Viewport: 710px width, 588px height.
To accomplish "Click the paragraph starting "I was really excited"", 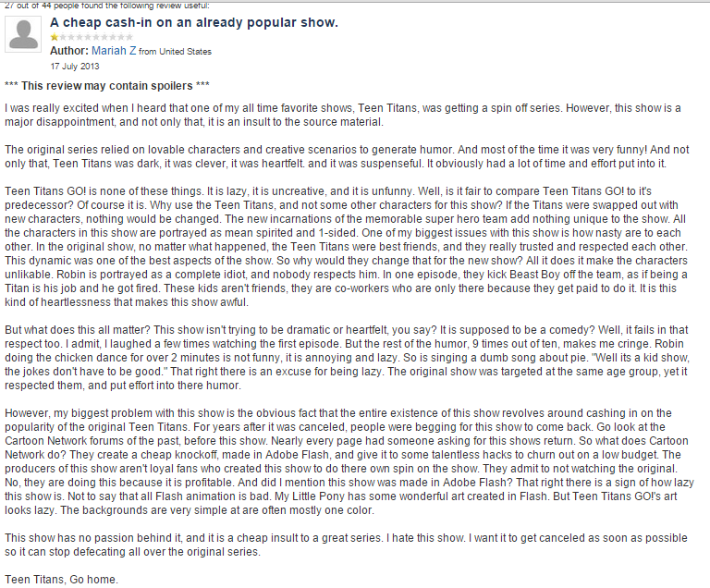I will pos(343,115).
